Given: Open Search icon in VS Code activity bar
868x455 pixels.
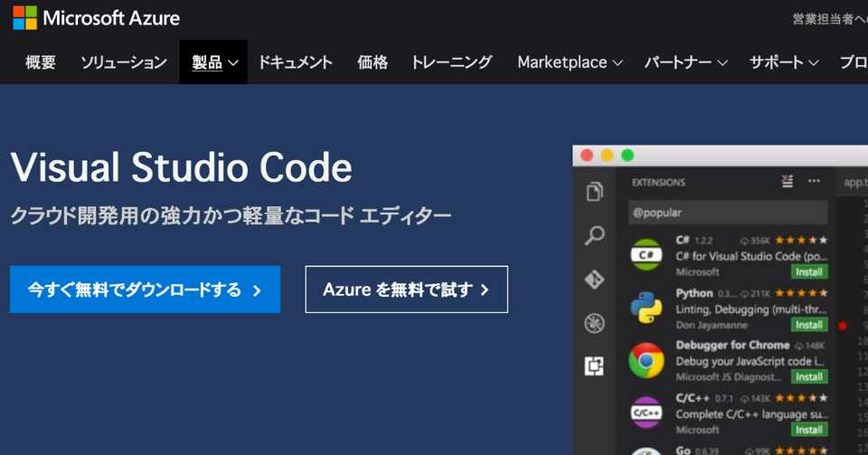Looking at the screenshot, I should pos(595,236).
